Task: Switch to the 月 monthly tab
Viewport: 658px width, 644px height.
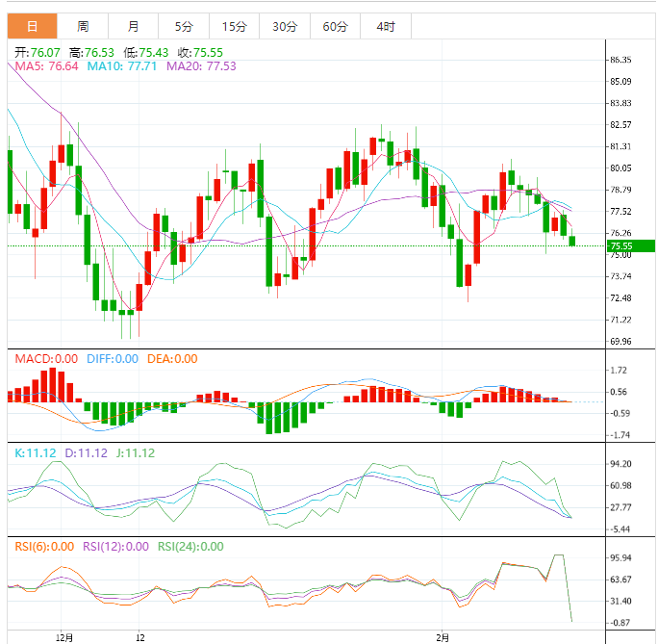Action: [133, 26]
